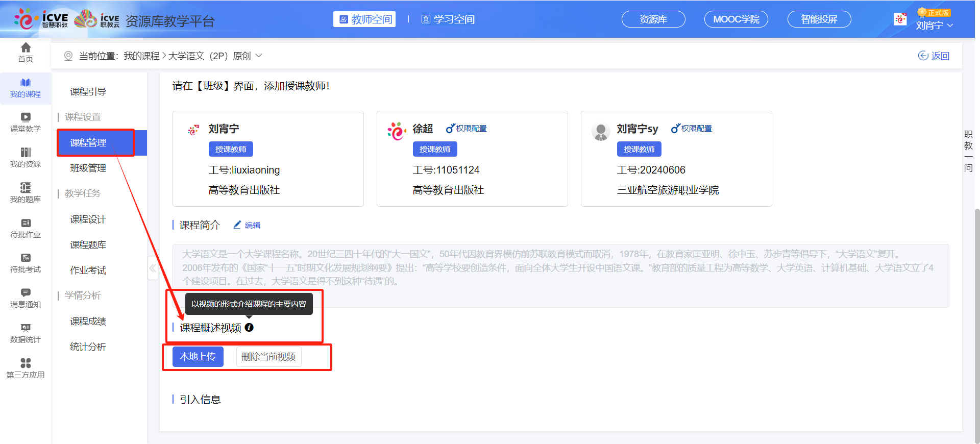Open the 职教一问 side tab
This screenshot has height=444, width=980.
point(968,151)
